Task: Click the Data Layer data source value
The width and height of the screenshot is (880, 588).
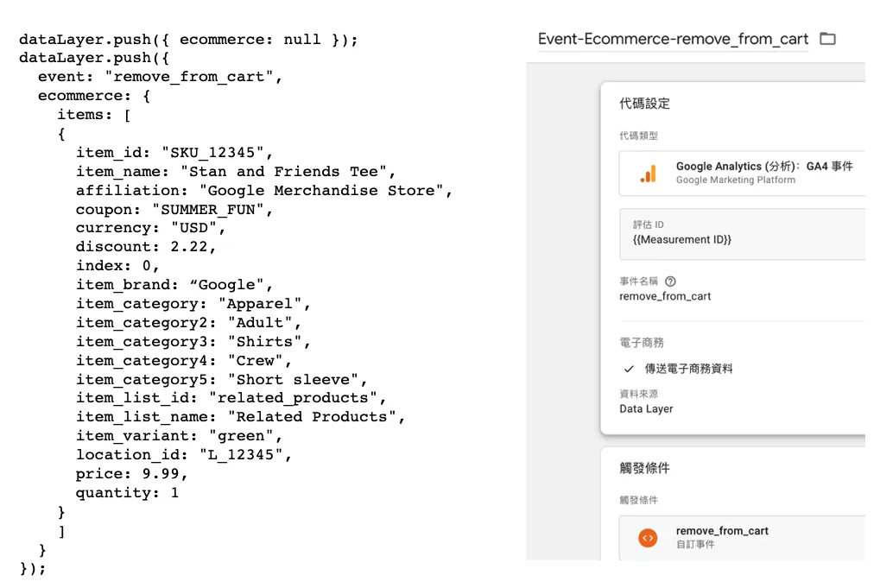Action: pos(646,409)
